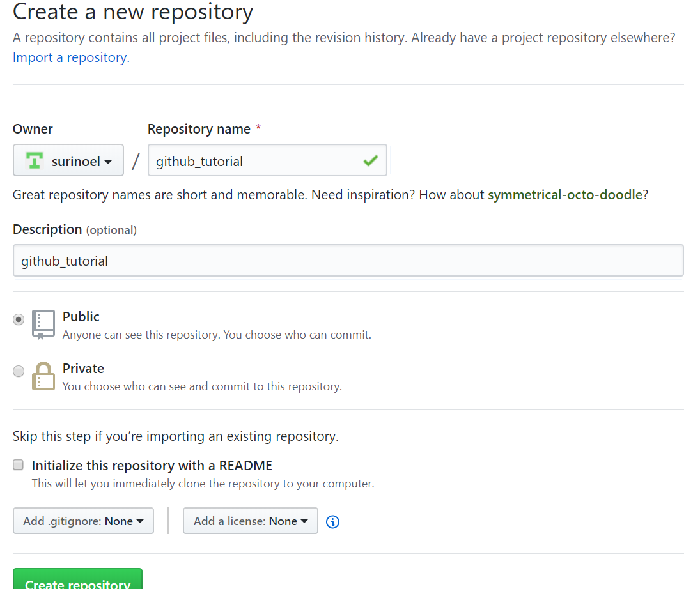Click the Private repository lock icon

[x=43, y=376]
